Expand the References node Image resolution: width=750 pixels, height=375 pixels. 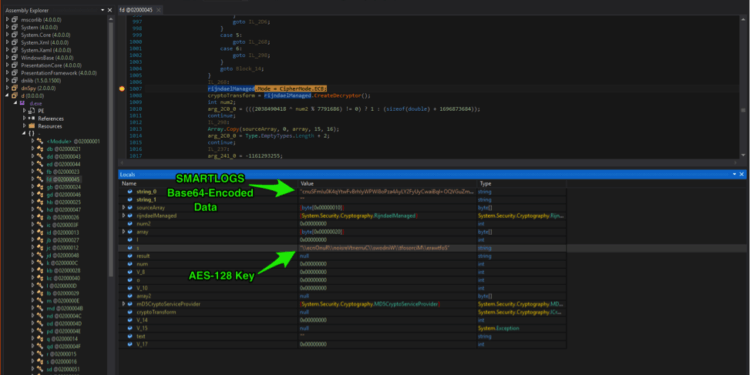[24, 118]
